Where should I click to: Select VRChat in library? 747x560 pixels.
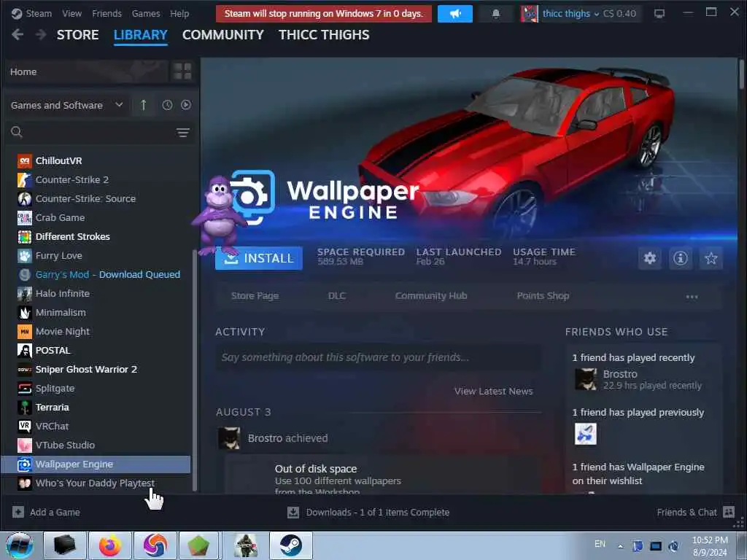tap(96, 426)
